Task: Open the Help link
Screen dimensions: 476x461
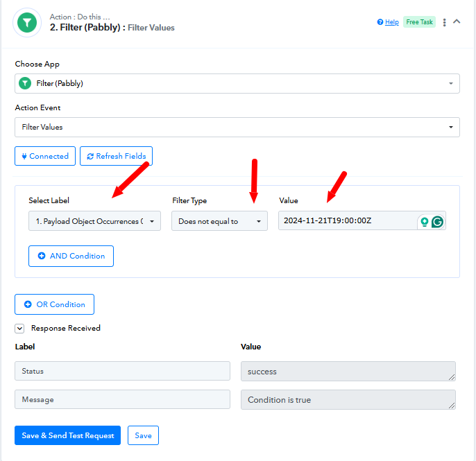Action: click(391, 22)
